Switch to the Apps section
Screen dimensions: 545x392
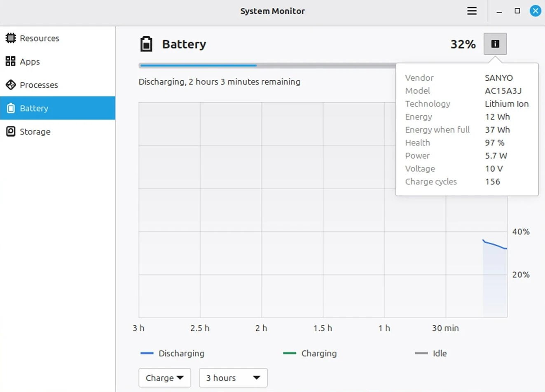58,61
